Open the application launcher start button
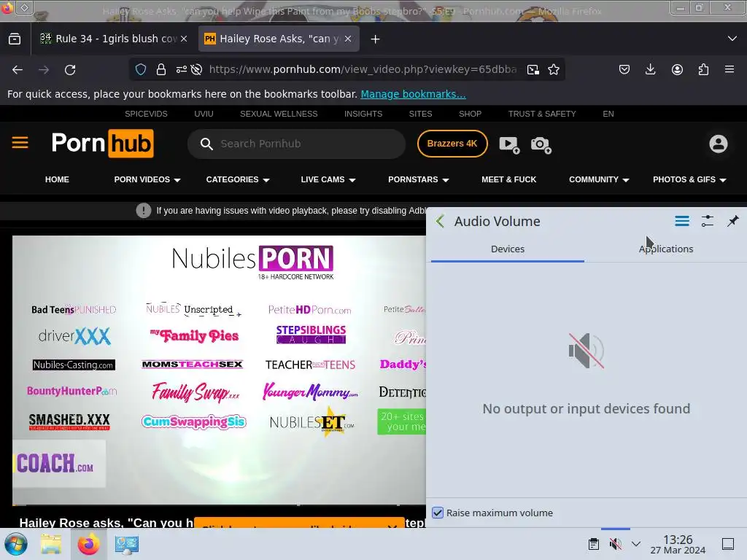 click(15, 544)
